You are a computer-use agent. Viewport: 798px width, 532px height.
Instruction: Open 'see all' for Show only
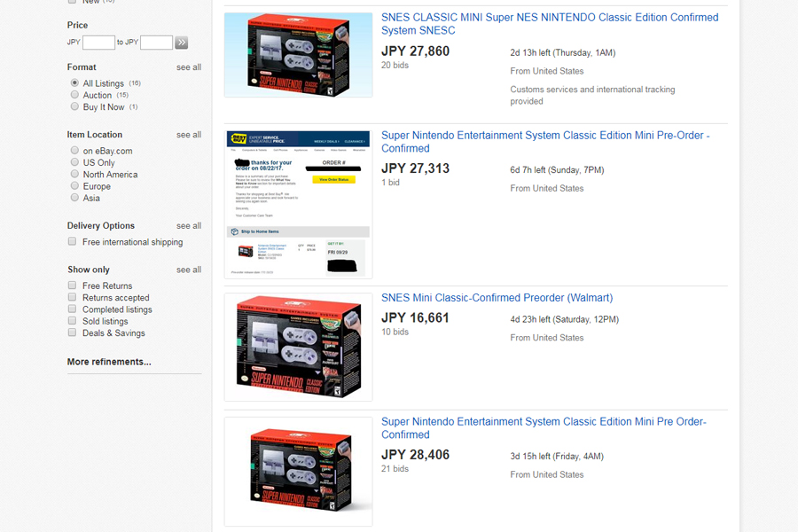click(189, 270)
